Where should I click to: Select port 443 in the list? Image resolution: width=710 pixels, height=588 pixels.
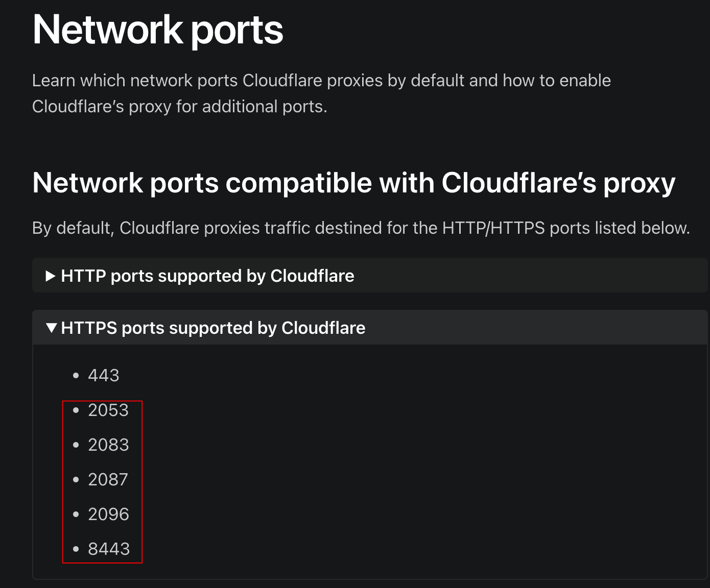coord(104,376)
